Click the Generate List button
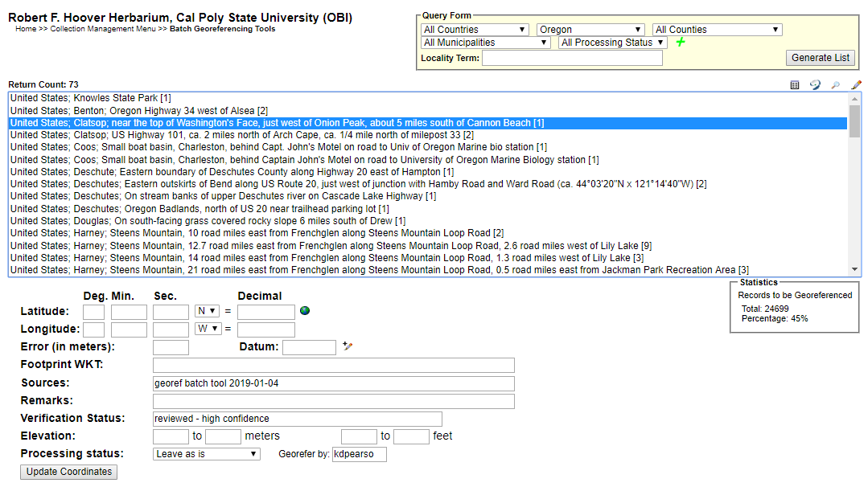The image size is (868, 487). click(821, 58)
